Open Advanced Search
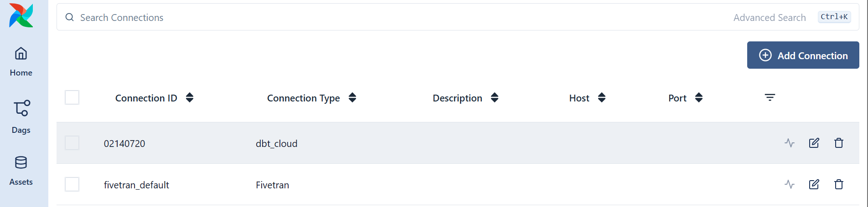This screenshot has height=207, width=868. click(x=770, y=17)
